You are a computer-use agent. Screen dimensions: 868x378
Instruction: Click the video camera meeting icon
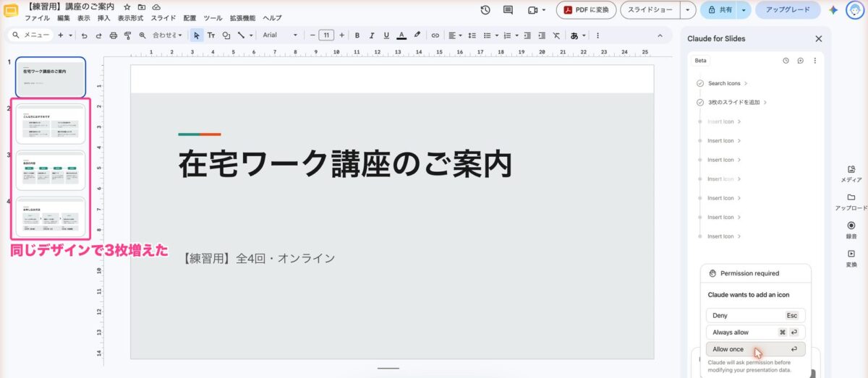pos(534,10)
